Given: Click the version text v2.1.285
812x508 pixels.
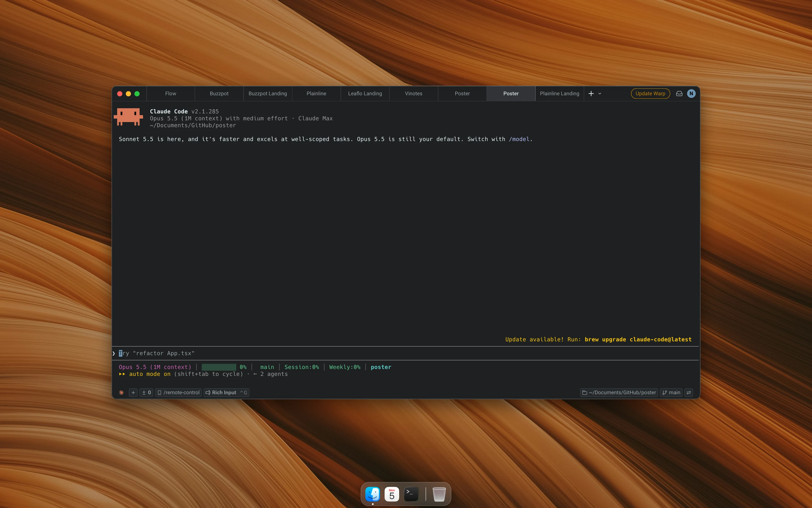Looking at the screenshot, I should click(205, 111).
